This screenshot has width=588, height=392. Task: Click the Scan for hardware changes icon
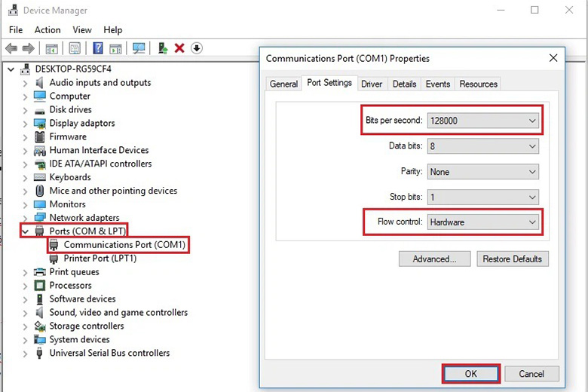pos(139,48)
